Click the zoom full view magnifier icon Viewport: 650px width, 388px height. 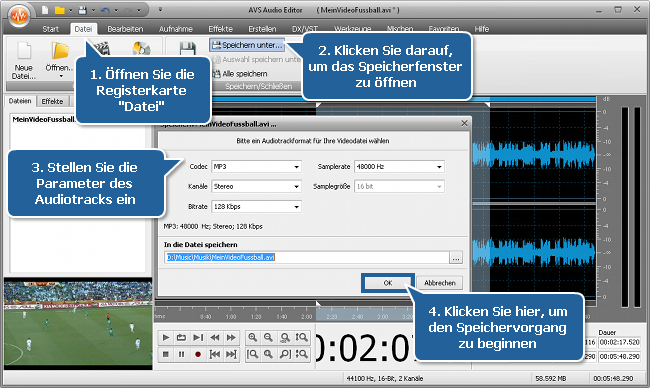coord(285,337)
